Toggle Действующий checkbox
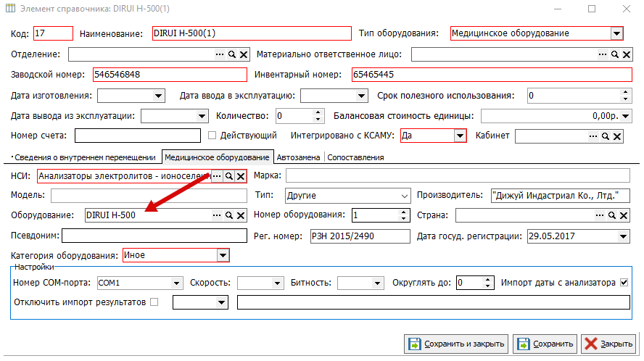The image size is (644, 361). pos(212,135)
